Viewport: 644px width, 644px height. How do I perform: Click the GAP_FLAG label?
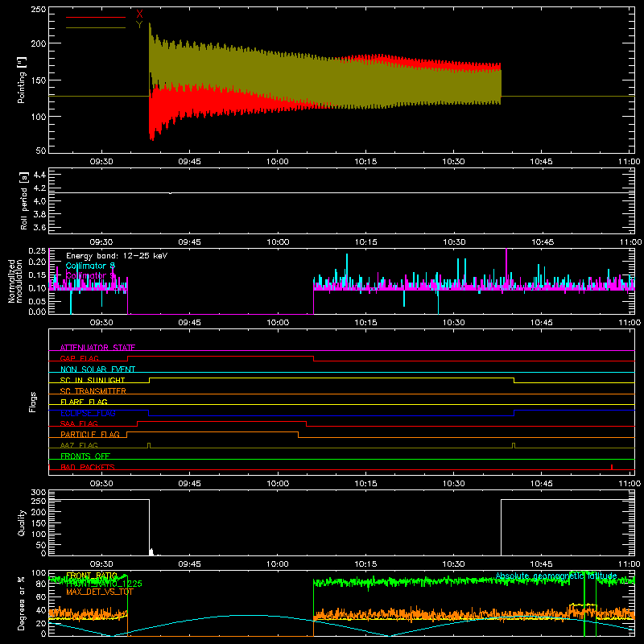tap(80, 358)
